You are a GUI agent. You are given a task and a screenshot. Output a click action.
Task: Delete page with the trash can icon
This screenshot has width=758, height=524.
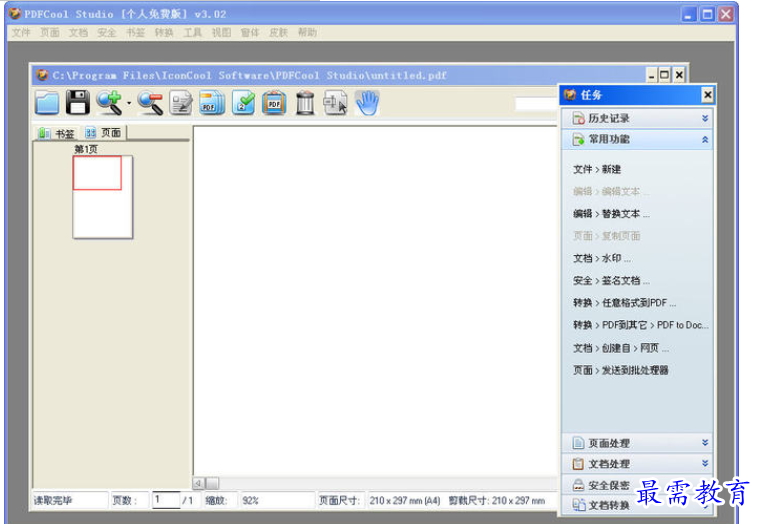305,103
